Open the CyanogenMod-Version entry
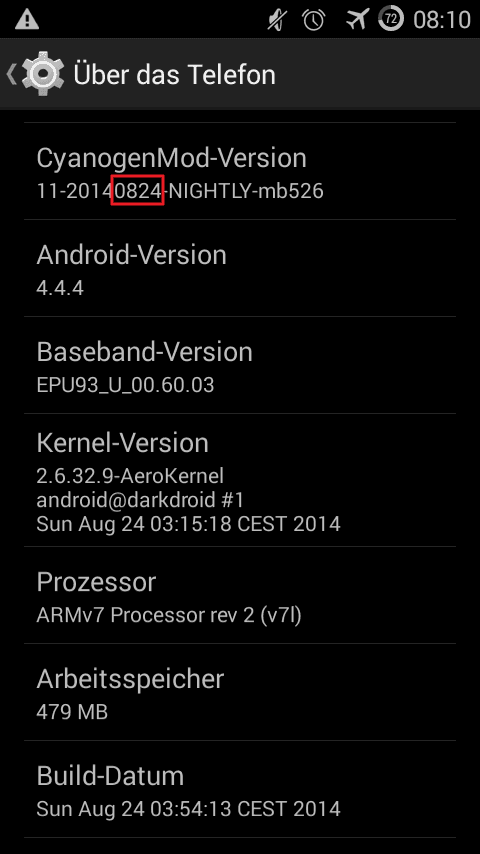480x854 pixels. tap(240, 172)
